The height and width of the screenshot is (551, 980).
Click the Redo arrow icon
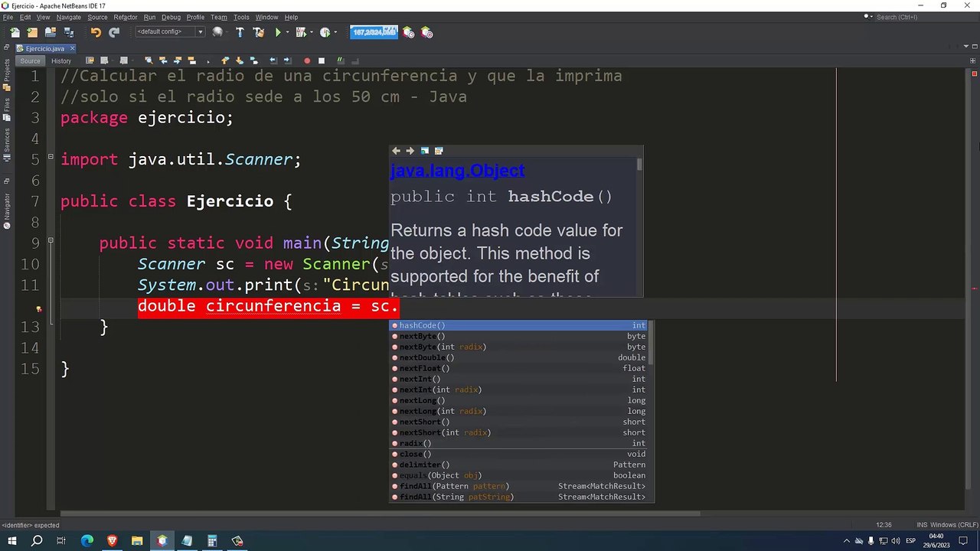(x=114, y=32)
